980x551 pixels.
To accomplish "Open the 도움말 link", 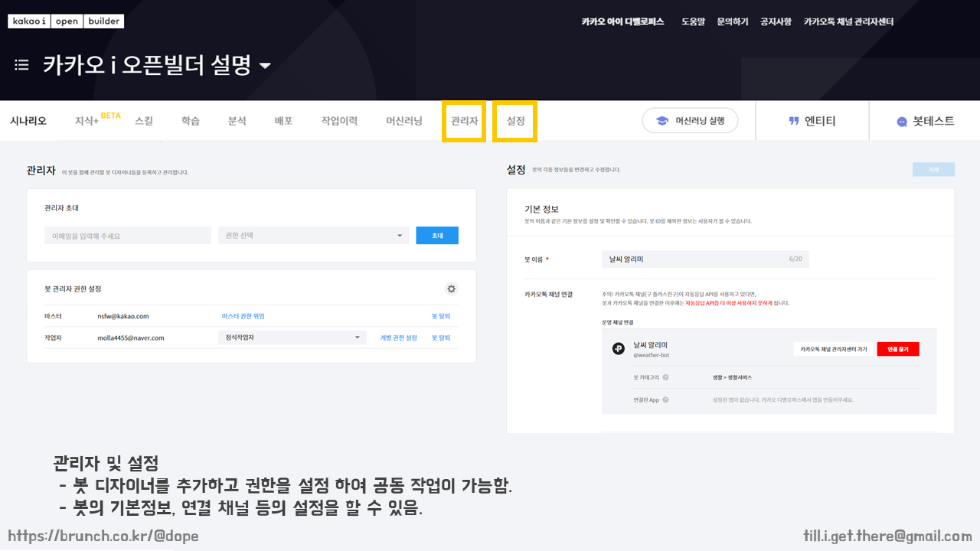I will pyautogui.click(x=693, y=21).
